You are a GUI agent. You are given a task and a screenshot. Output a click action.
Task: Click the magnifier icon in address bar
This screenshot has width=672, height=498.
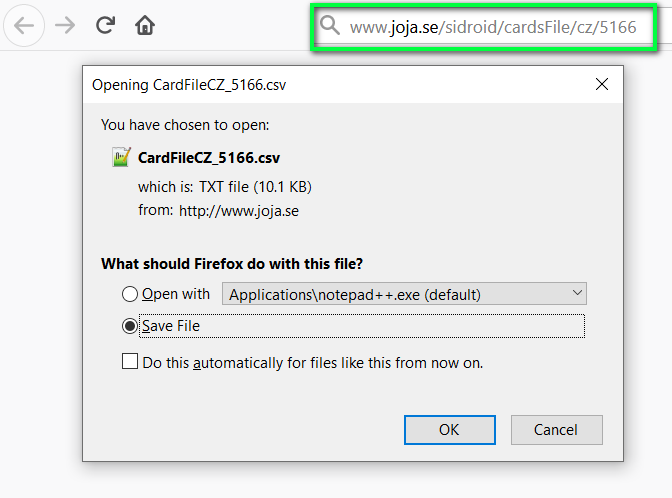pos(330,27)
